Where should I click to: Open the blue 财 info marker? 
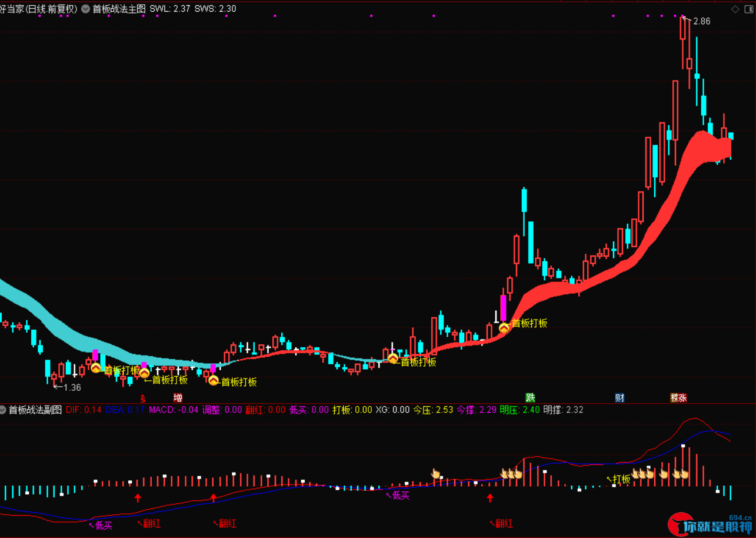click(620, 398)
